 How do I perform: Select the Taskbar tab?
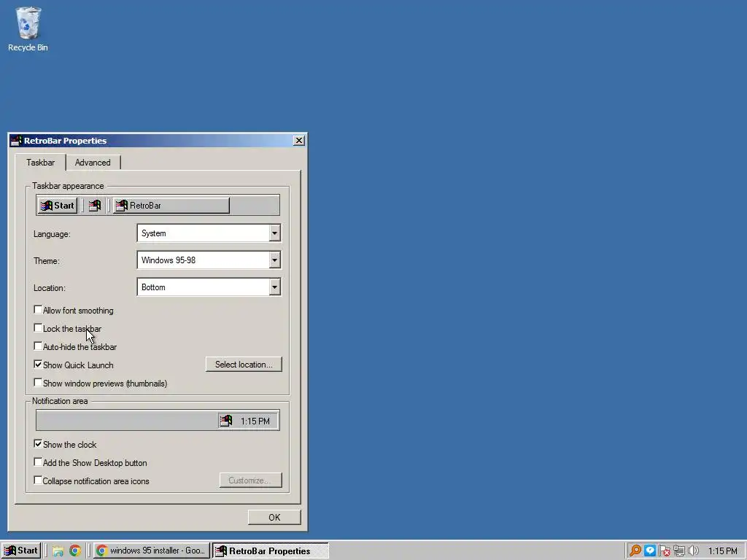point(41,163)
